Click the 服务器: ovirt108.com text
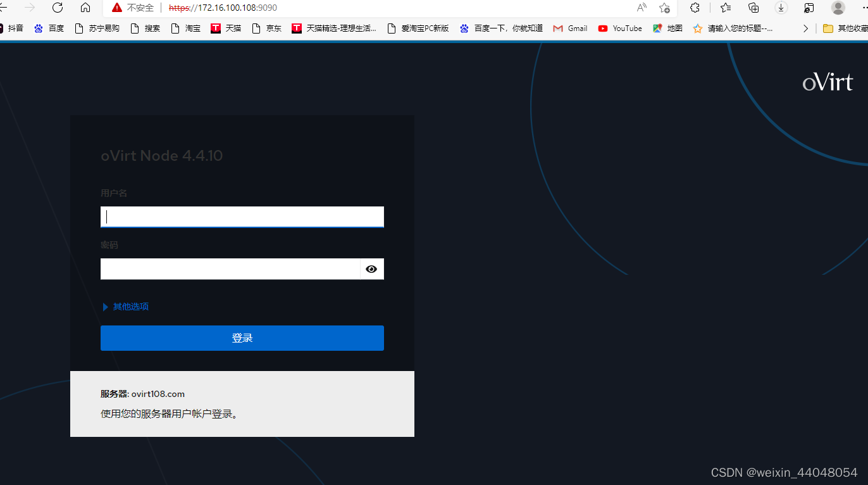Screen dimensions: 868x485 (142, 394)
